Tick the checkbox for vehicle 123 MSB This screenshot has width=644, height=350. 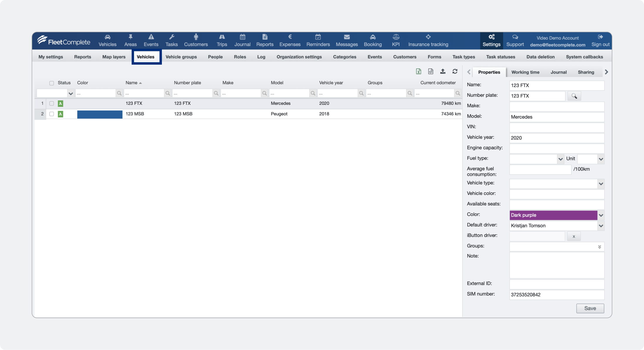[x=52, y=114]
